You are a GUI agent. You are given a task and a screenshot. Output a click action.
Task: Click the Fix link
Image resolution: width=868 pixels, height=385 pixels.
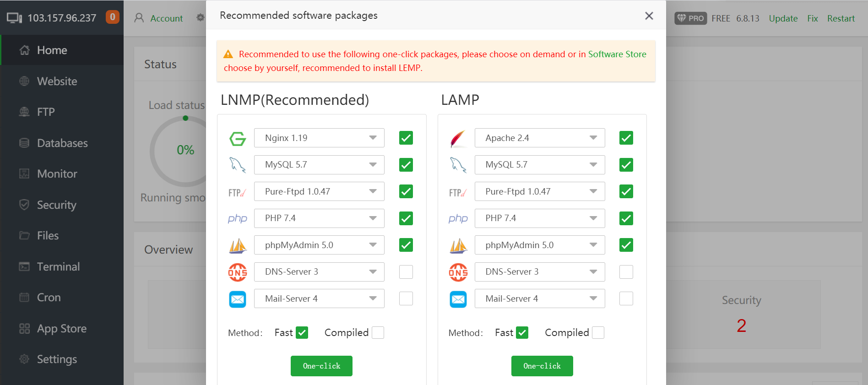813,18
